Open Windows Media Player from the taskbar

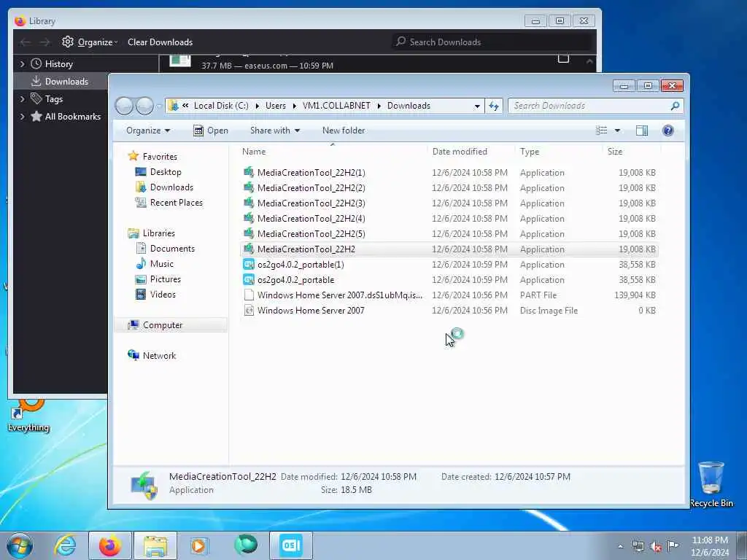(x=199, y=545)
